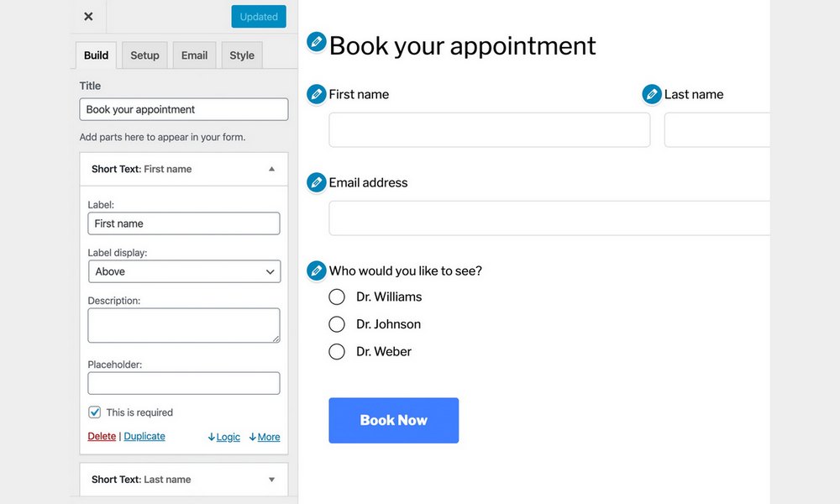The image size is (840, 504).
Task: Open the Label display dropdown
Action: point(184,271)
